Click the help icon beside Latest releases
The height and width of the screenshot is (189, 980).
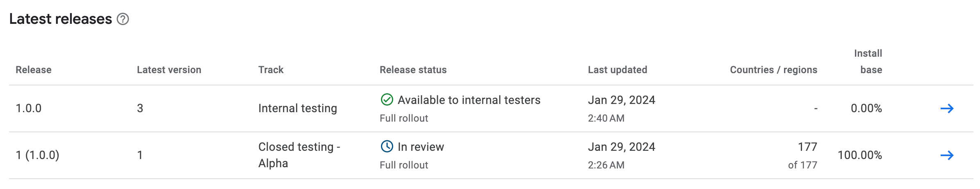coord(123,19)
